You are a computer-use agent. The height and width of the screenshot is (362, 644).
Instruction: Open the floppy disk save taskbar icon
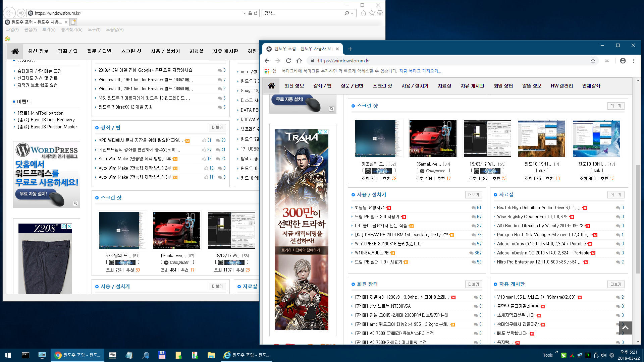point(162,355)
